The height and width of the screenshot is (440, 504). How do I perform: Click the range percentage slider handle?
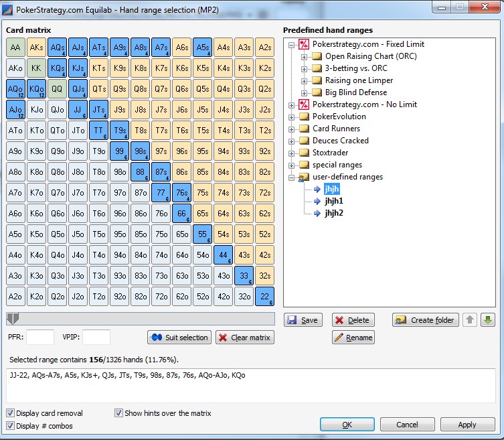(x=13, y=318)
